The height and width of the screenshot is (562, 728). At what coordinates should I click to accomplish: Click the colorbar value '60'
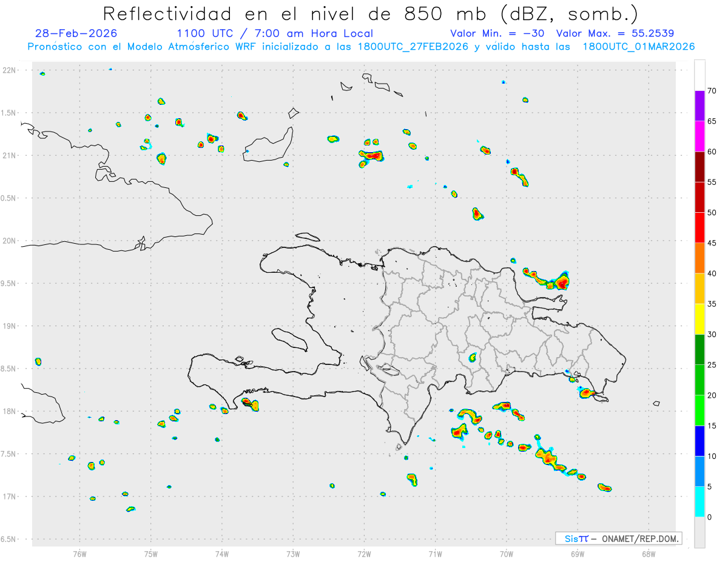point(712,152)
